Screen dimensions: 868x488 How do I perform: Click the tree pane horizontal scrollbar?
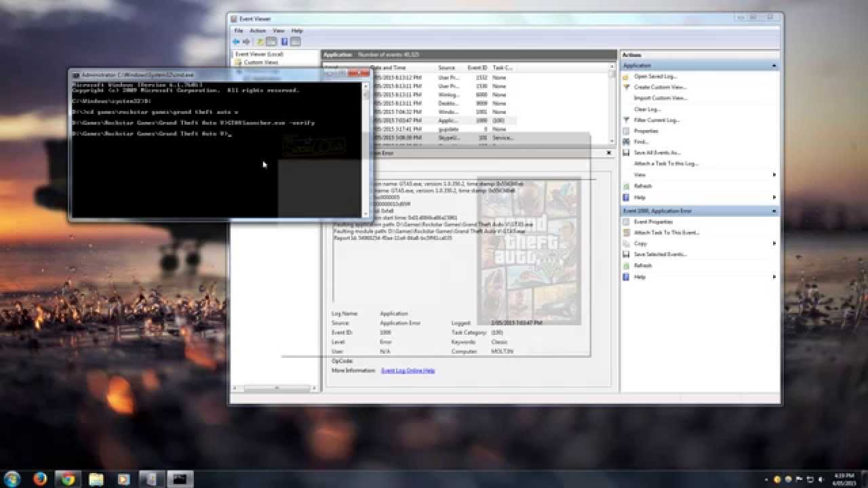tap(275, 388)
